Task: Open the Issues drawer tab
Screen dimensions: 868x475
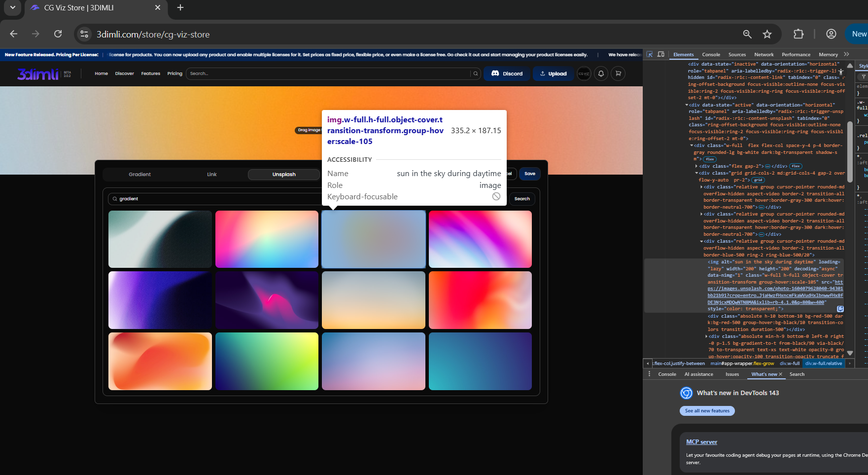Action: tap(732, 374)
